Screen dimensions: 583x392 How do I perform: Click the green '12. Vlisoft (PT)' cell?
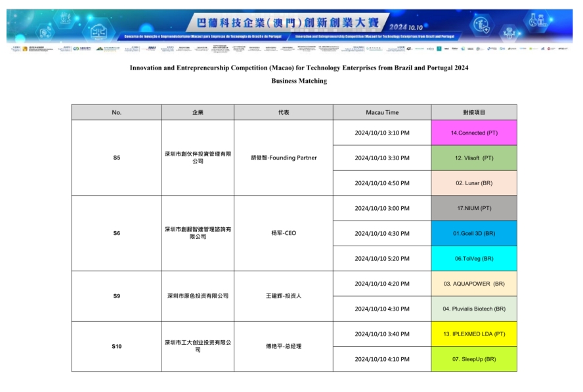point(474,158)
